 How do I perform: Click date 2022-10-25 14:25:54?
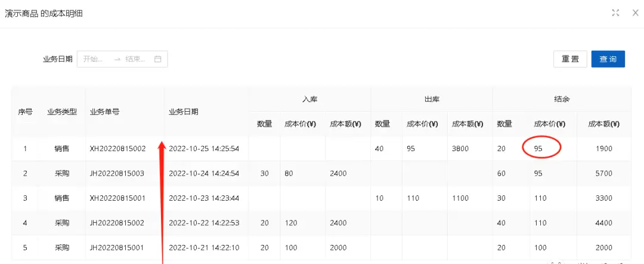tap(204, 149)
